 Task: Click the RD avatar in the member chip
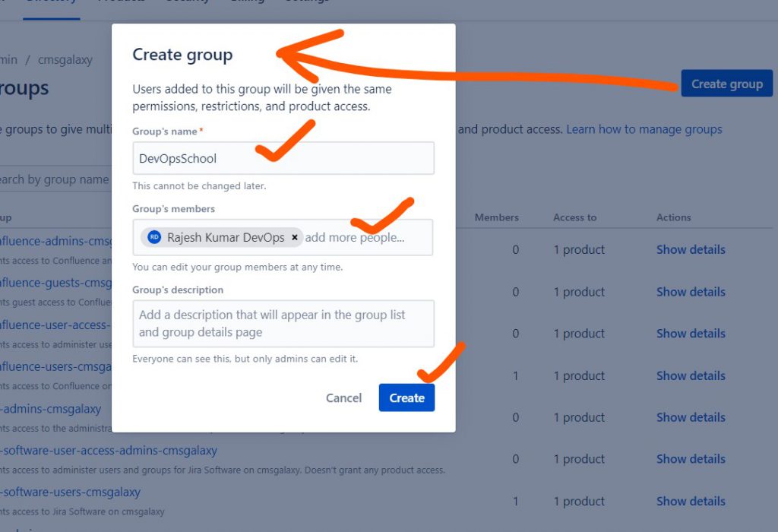[x=154, y=237]
